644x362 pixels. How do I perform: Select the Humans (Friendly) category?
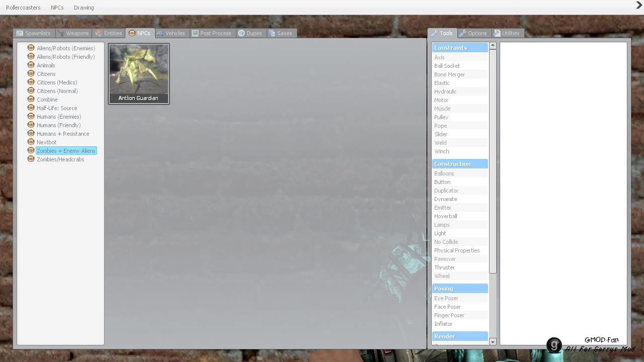click(58, 125)
